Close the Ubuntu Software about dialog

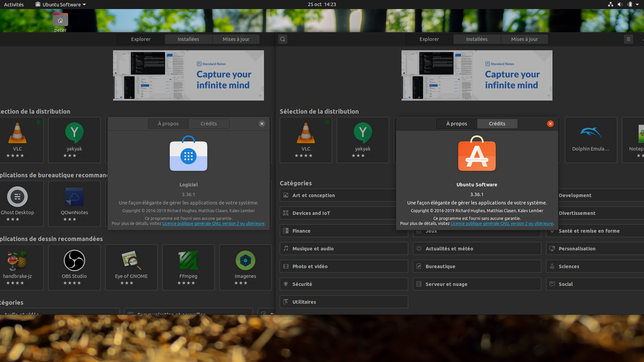tap(550, 124)
